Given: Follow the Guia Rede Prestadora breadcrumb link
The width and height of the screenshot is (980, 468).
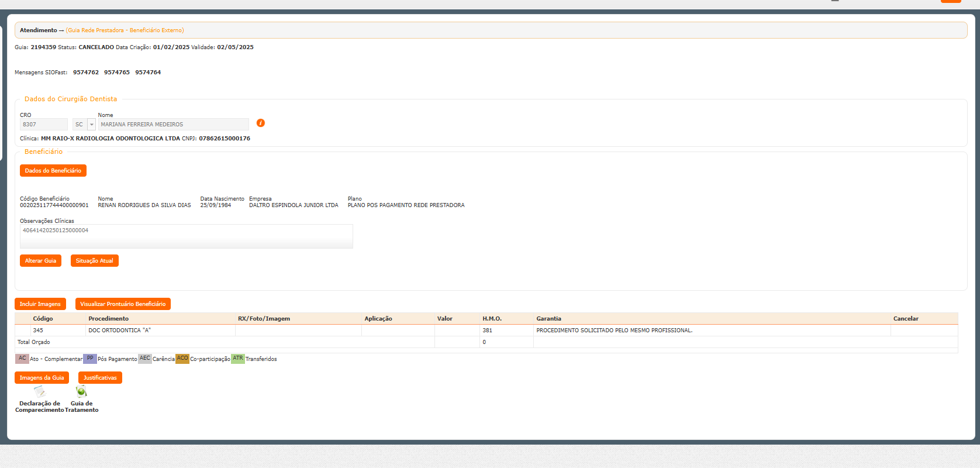Looking at the screenshot, I should pyautogui.click(x=125, y=30).
